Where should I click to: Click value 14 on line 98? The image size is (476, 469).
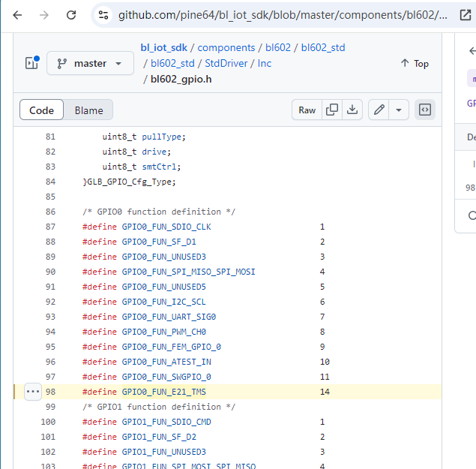pyautogui.click(x=325, y=392)
